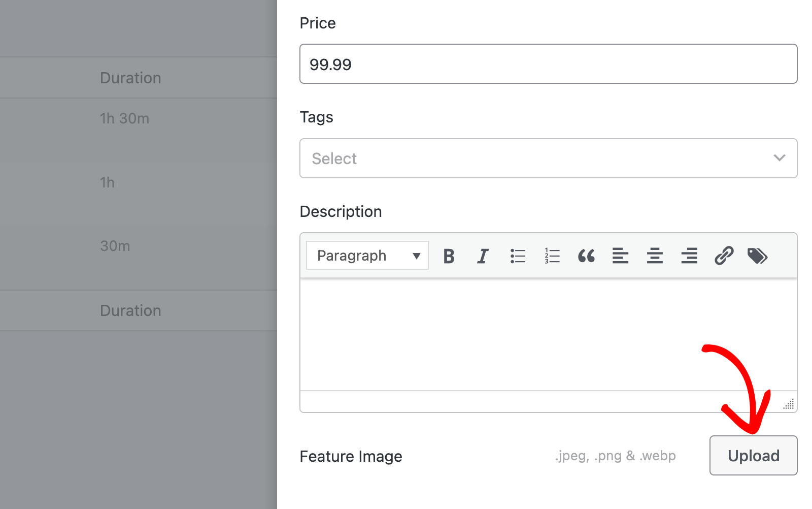Apply bold formatting in the editor
812x509 pixels.
[448, 256]
